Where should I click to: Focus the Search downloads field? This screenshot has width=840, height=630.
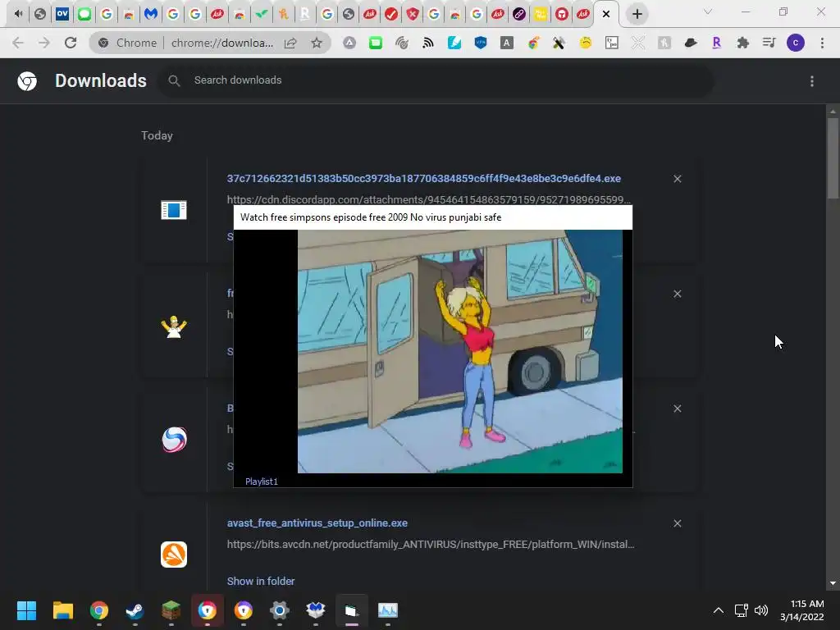435,80
